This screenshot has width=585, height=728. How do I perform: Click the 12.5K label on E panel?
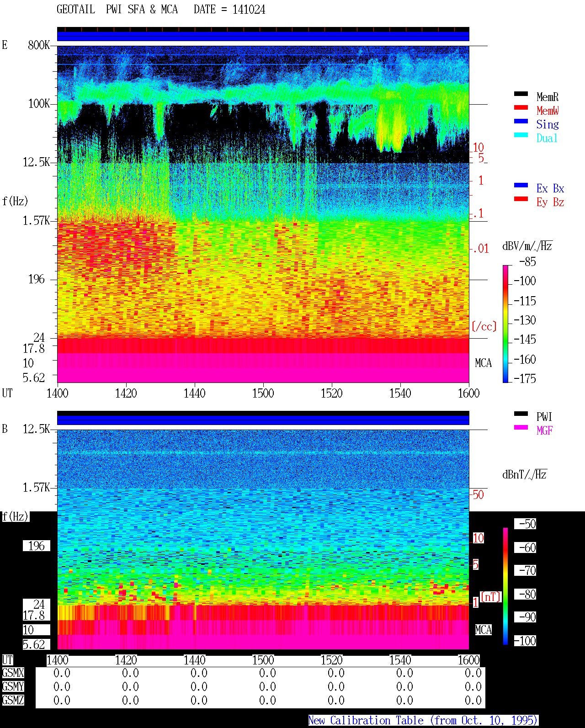click(x=36, y=162)
